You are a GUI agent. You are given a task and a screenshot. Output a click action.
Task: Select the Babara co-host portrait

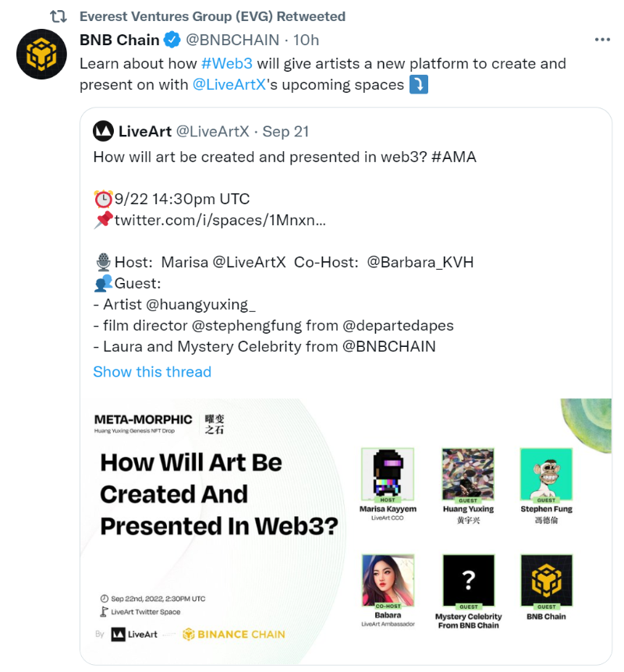(x=388, y=580)
